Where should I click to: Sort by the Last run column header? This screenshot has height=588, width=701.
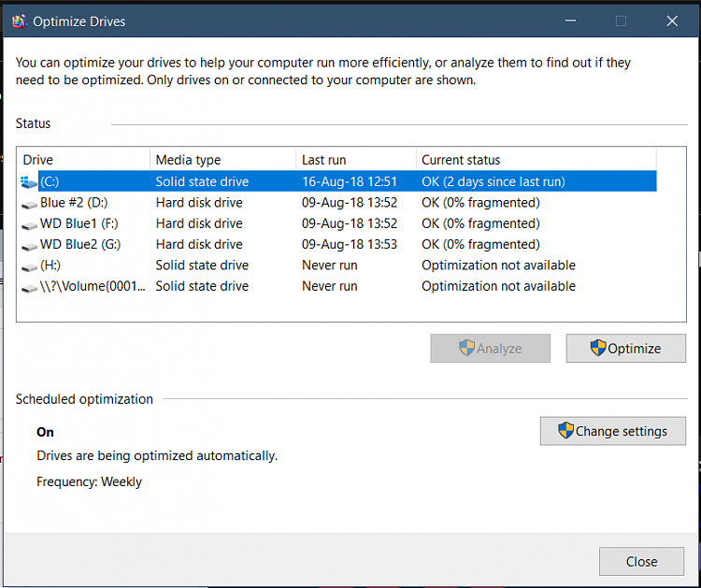coord(356,160)
